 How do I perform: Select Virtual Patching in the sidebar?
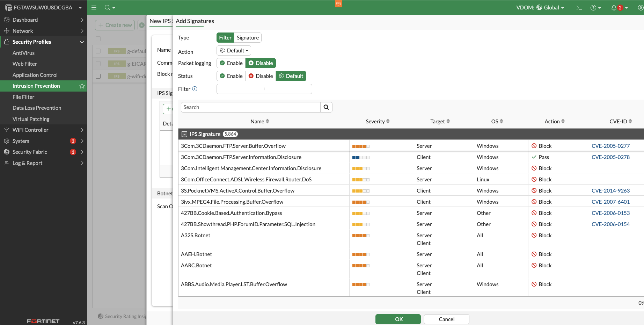31,119
